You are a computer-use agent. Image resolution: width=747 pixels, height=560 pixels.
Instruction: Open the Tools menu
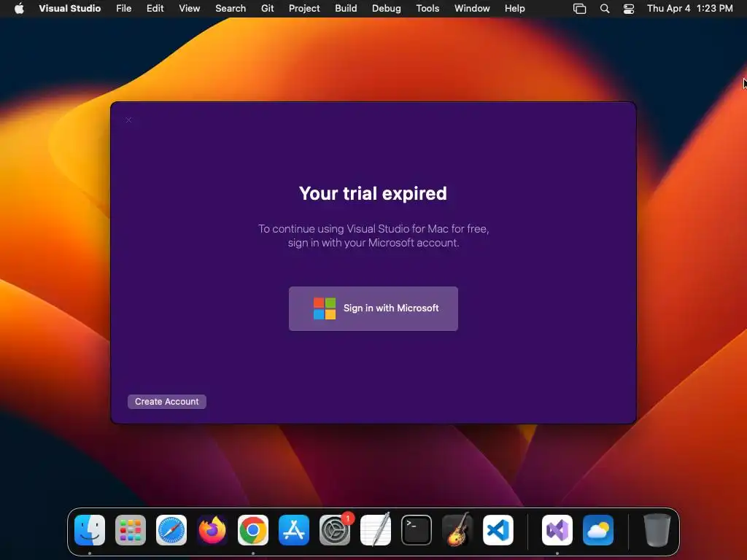click(x=427, y=9)
